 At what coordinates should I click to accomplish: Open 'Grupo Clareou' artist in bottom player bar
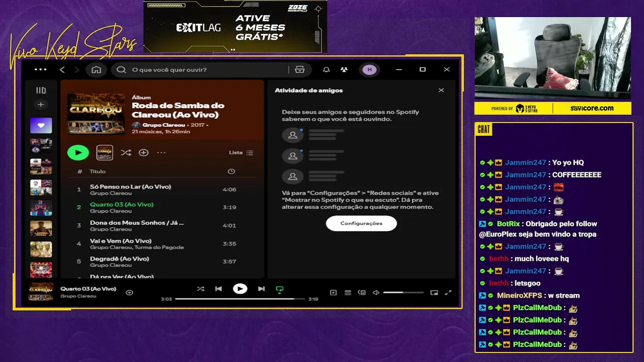click(78, 296)
